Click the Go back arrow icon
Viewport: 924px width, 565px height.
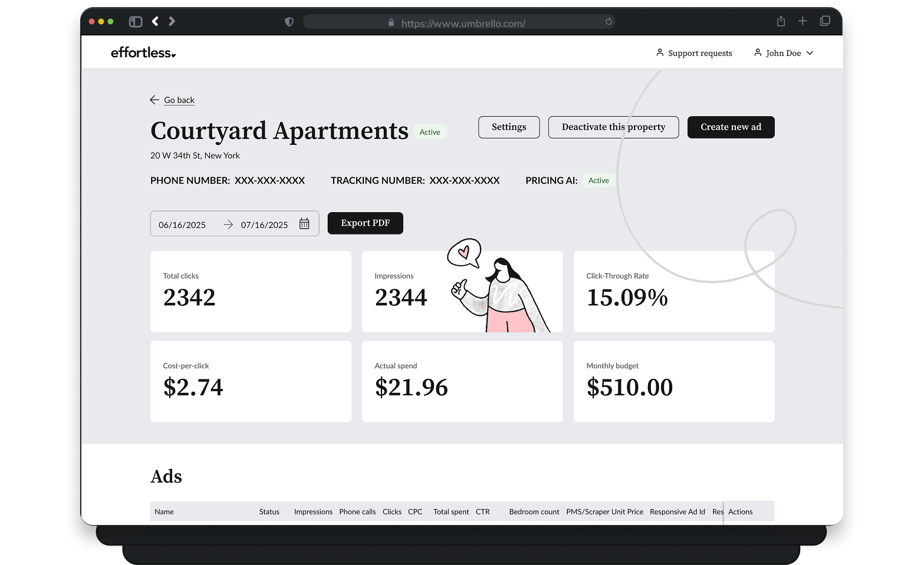click(x=154, y=100)
